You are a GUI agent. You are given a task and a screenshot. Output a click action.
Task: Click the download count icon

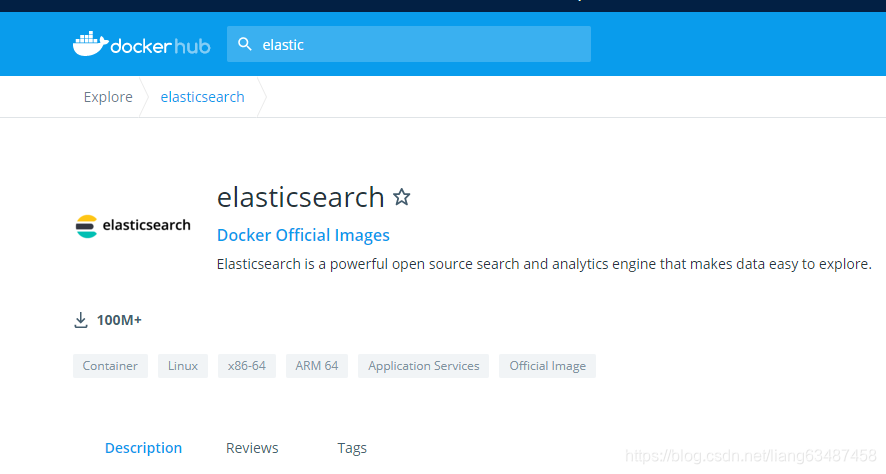[81, 320]
